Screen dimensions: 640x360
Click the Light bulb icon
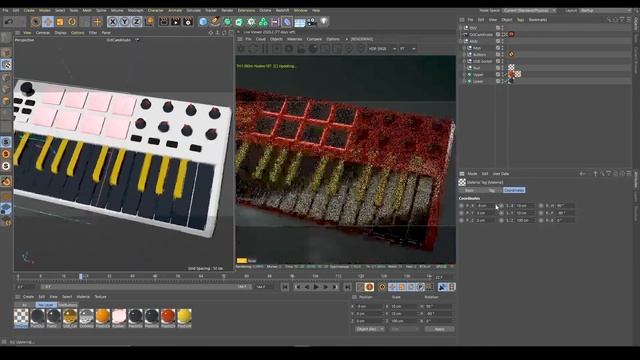324,22
